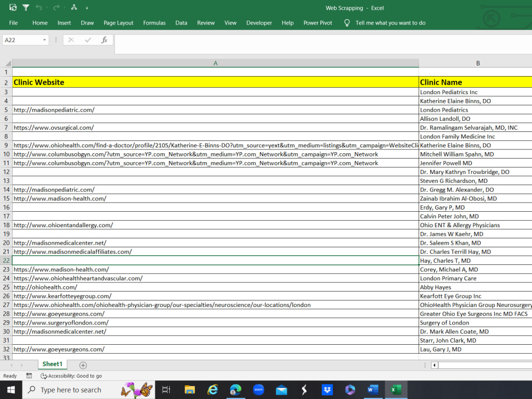Click the Kearfott Eye Group Inc cell

click(476, 296)
